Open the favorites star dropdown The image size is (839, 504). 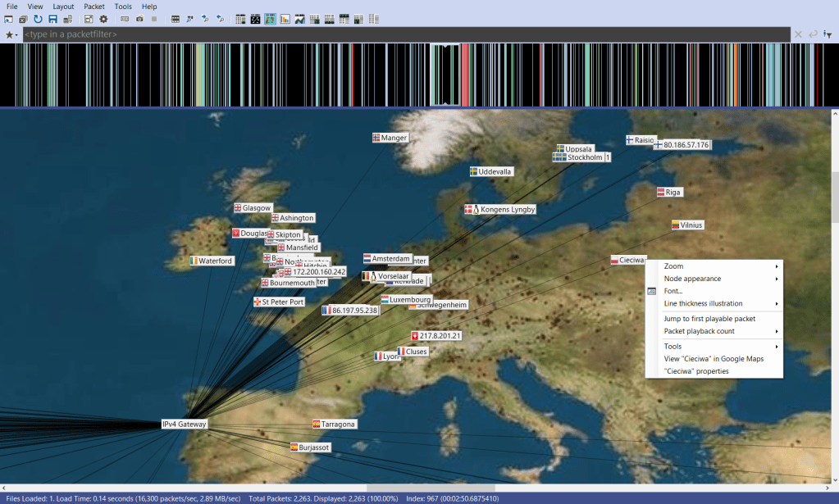point(11,34)
